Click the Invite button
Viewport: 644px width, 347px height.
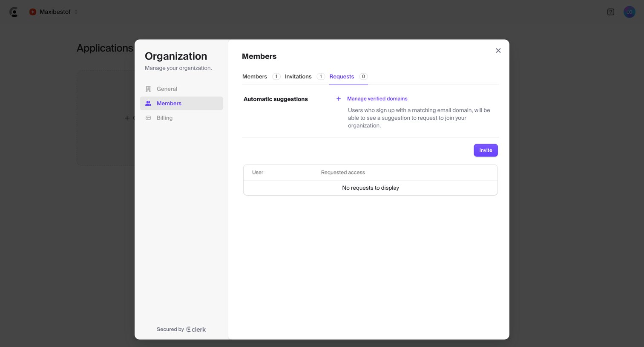click(486, 150)
